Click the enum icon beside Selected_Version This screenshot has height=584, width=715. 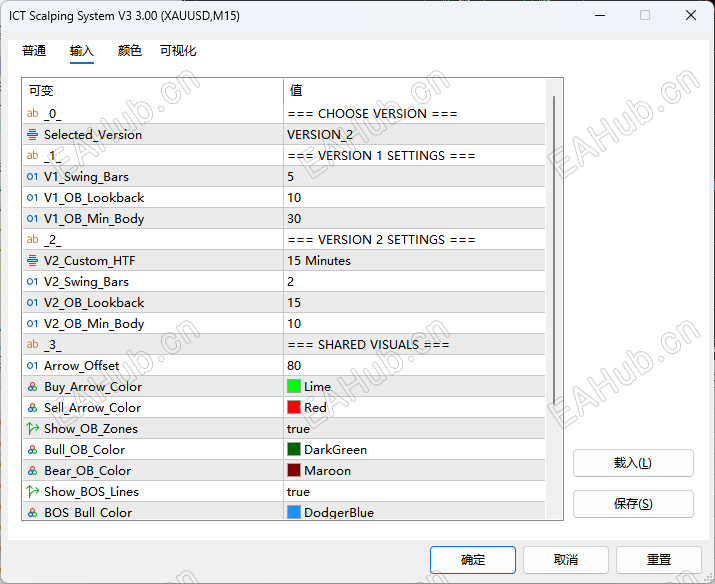[32, 134]
